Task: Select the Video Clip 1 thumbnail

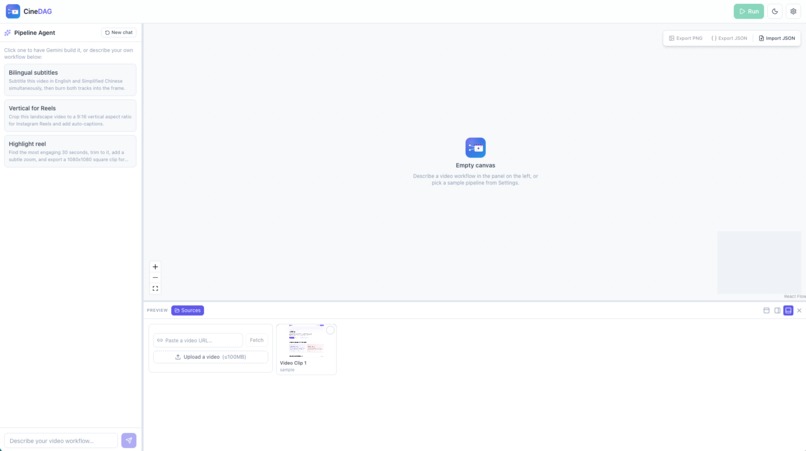Action: pyautogui.click(x=306, y=341)
